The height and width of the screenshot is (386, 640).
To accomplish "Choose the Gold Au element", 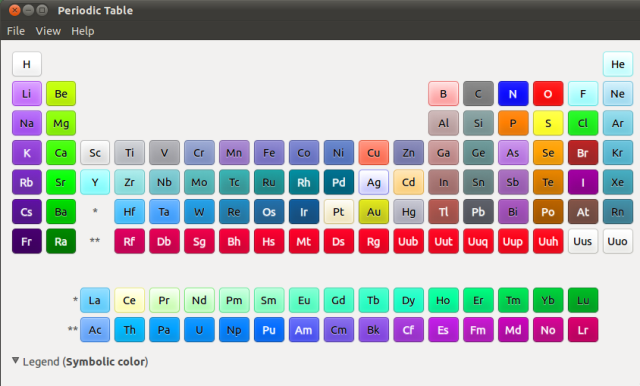I will (373, 212).
